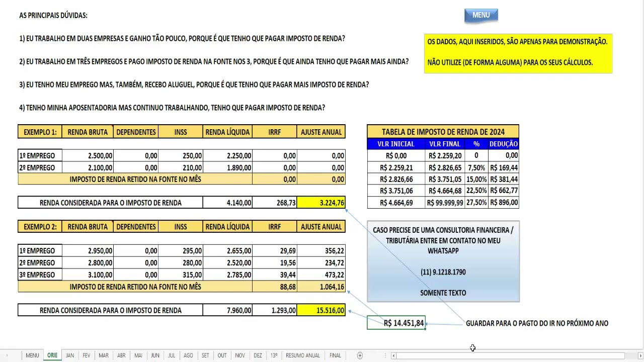The width and height of the screenshot is (644, 362).
Task: Click the 1.064,16 ajuste total cell
Action: coord(321,287)
